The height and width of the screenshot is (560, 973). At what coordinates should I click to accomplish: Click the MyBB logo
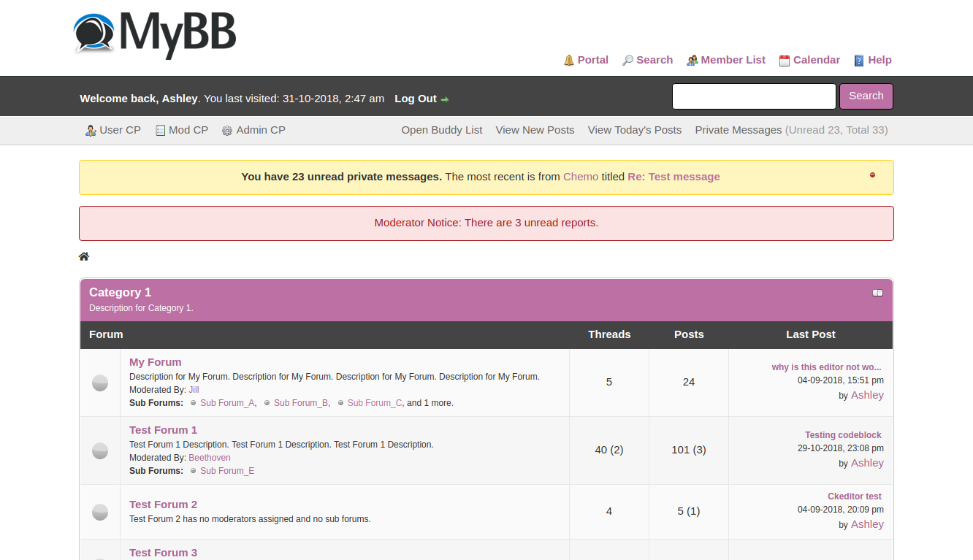[155, 34]
